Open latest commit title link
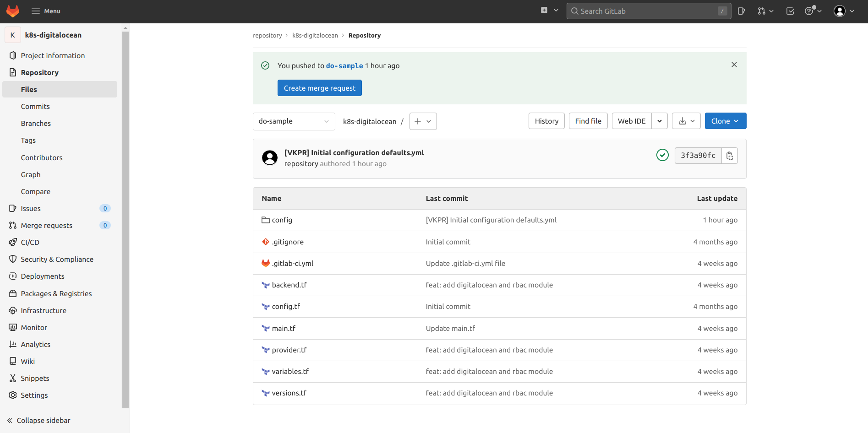Viewport: 868px width, 433px height. (354, 152)
